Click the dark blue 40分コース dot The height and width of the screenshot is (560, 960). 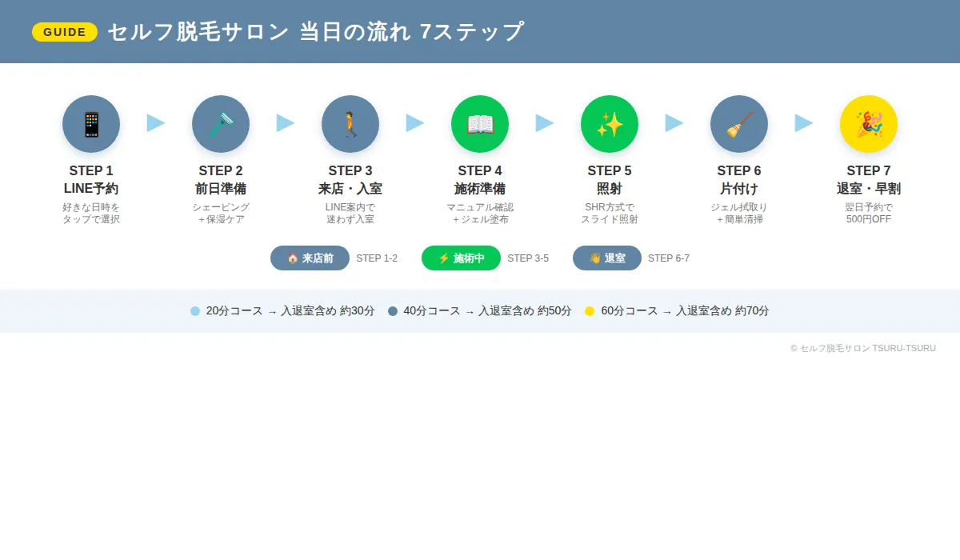tap(393, 311)
